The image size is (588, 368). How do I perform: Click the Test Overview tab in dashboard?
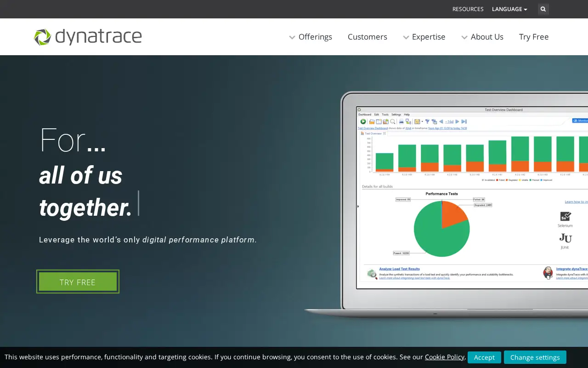click(373, 133)
